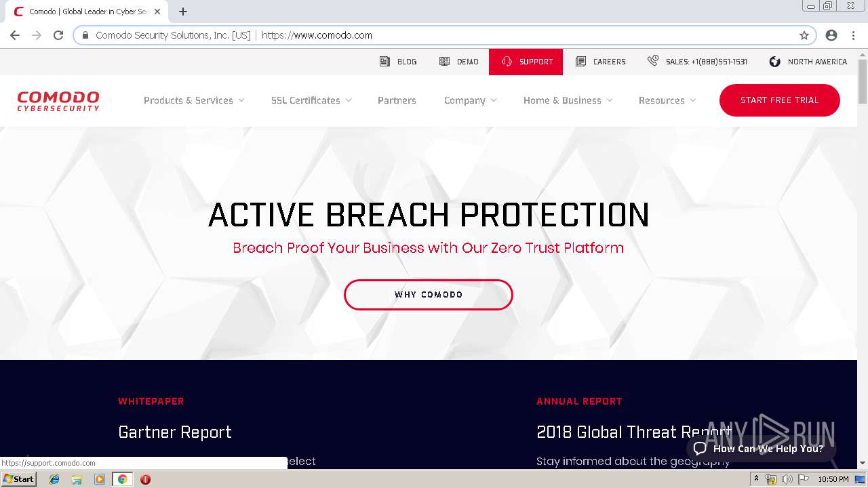Viewport: 868px width, 488px height.
Task: Click How Can We Help You chat
Action: pos(761,449)
